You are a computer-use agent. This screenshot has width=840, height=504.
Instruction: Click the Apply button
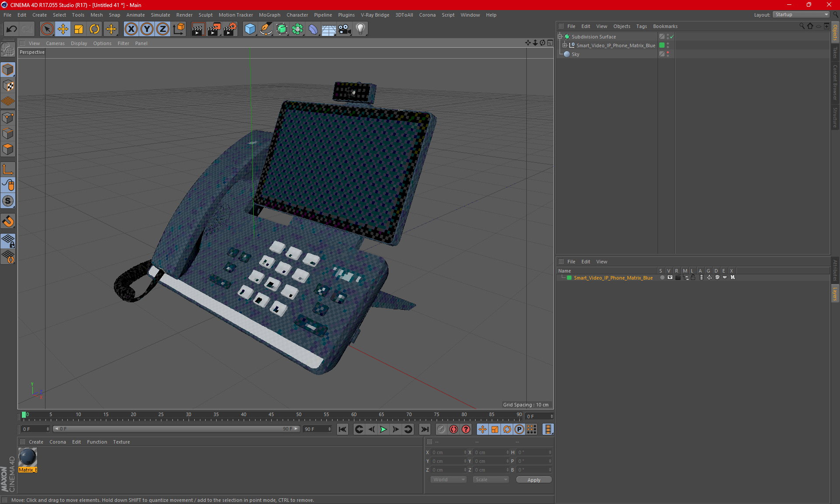click(534, 480)
